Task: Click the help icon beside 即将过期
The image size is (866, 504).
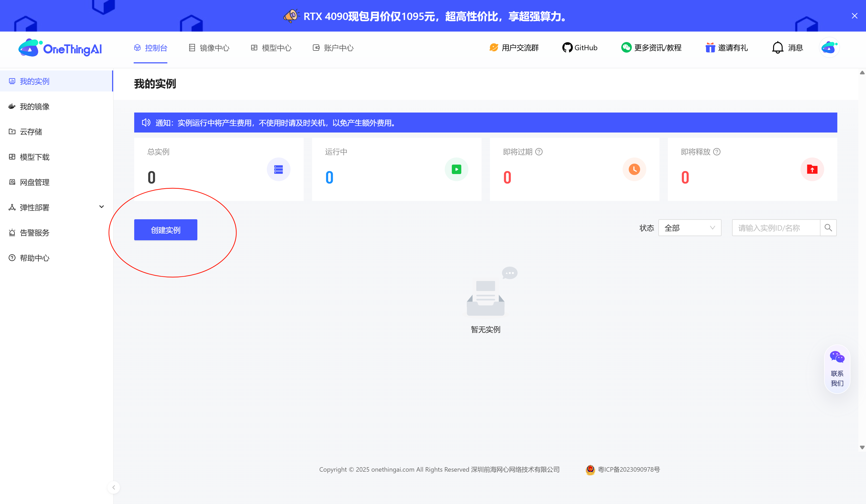Action: point(539,152)
